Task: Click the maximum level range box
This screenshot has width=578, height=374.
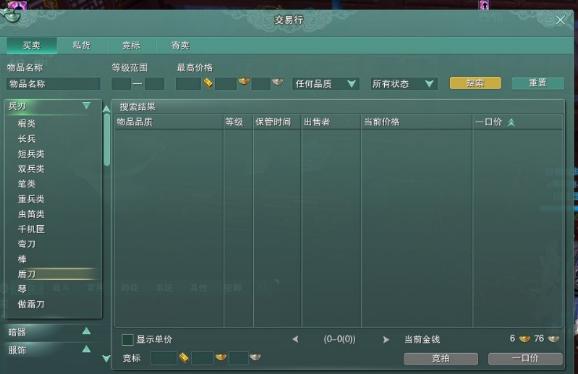Action: (x=154, y=84)
